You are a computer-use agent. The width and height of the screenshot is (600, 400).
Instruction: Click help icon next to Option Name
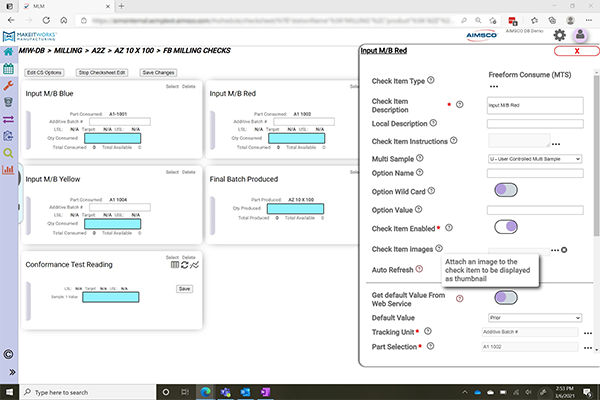pyautogui.click(x=419, y=172)
